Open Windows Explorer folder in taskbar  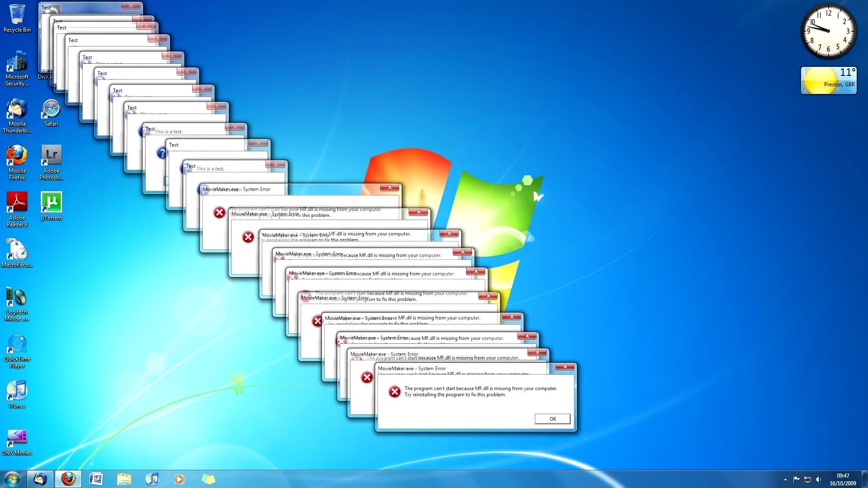pyautogui.click(x=124, y=479)
